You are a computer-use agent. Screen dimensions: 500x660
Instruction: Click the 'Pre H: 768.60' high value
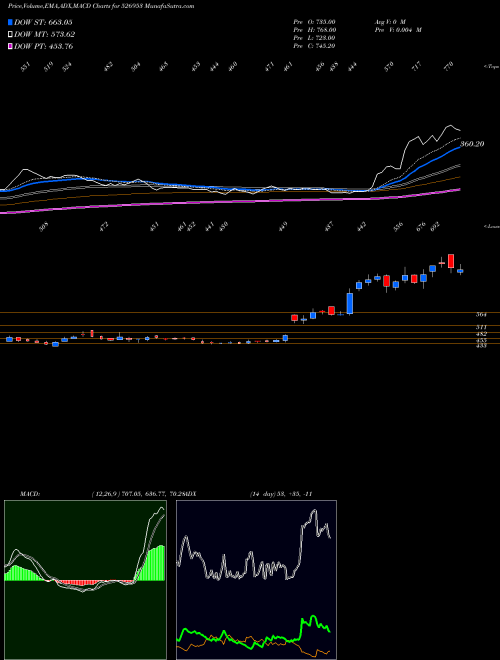coord(314,30)
